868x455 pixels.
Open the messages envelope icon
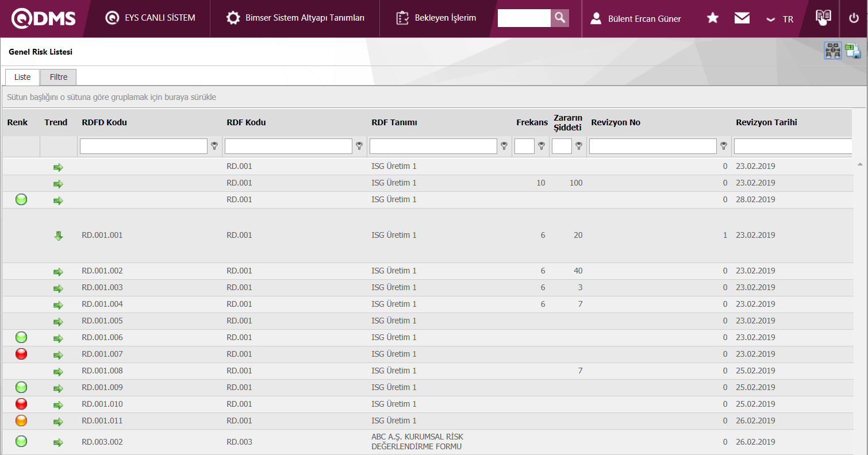(x=742, y=18)
